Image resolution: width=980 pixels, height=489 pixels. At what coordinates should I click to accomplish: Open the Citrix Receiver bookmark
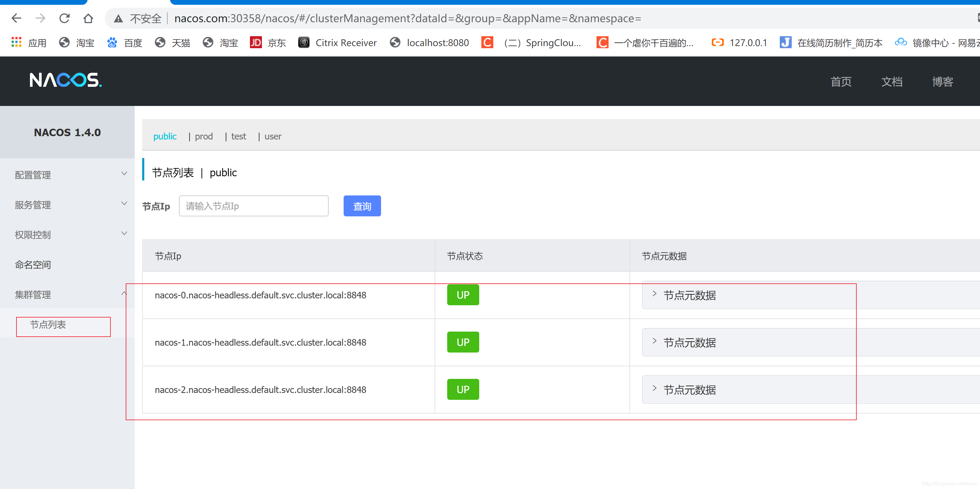point(337,42)
